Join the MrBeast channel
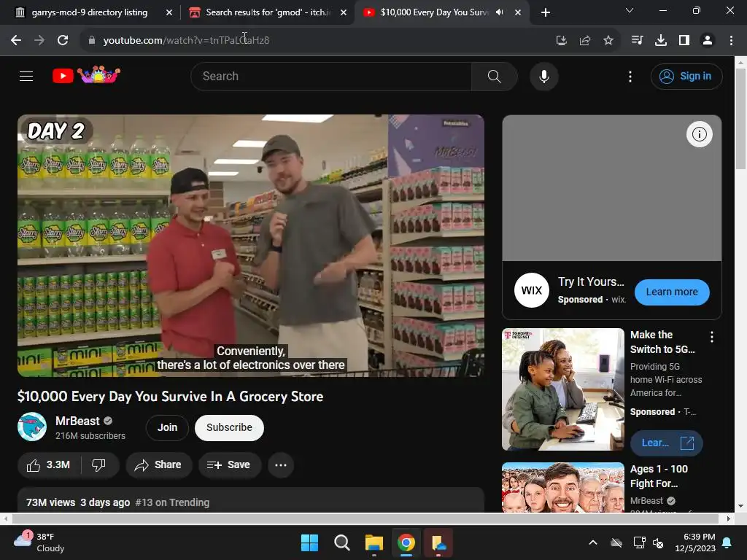 click(167, 427)
